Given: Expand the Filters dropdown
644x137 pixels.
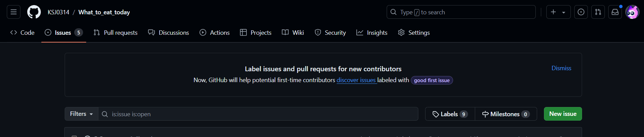Looking at the screenshot, I should click(81, 114).
